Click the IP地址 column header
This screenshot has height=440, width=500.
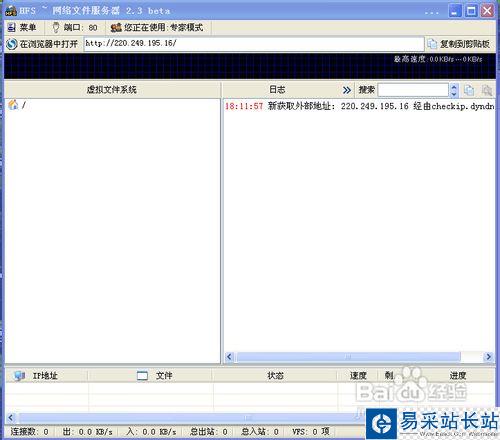coord(47,376)
